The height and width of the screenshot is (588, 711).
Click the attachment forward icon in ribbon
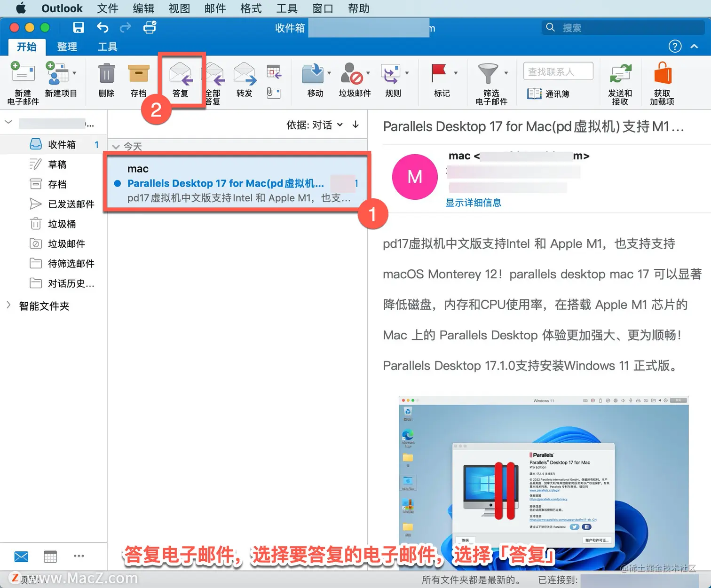pos(274,93)
